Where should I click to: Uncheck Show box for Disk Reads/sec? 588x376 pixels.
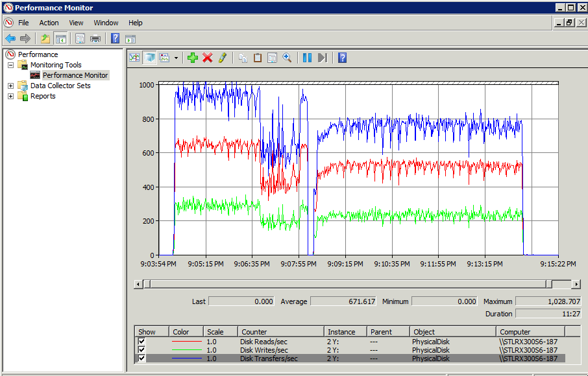(x=142, y=342)
